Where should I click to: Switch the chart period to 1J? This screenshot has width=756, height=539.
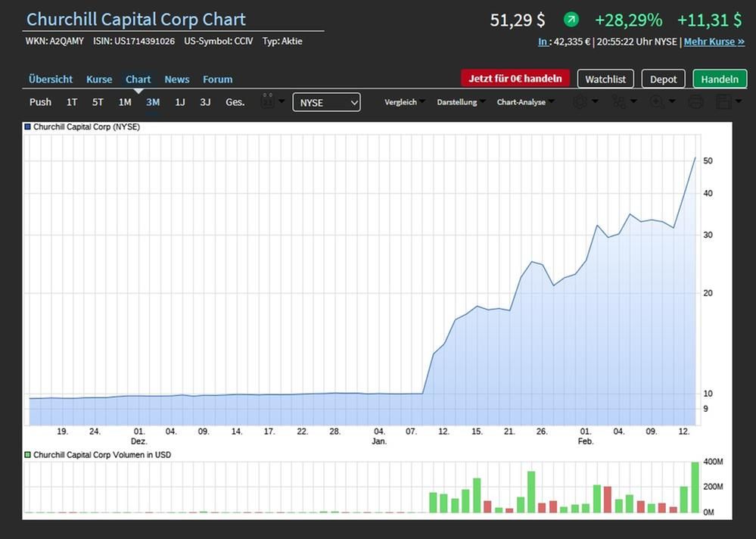[x=179, y=101]
